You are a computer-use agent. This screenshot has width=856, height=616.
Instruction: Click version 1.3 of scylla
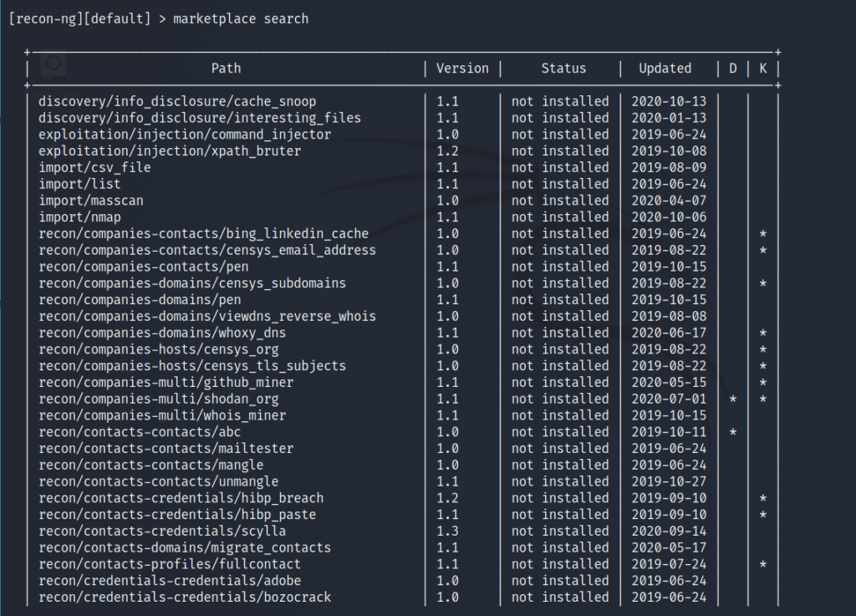tap(448, 531)
